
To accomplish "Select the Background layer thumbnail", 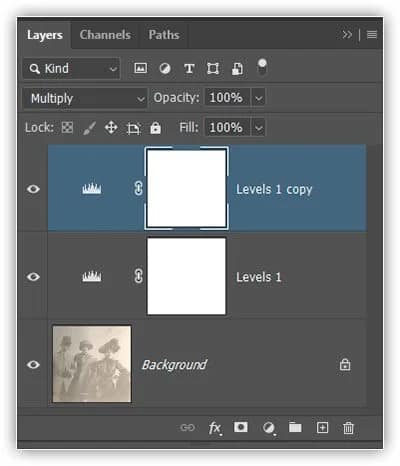I will pos(92,364).
